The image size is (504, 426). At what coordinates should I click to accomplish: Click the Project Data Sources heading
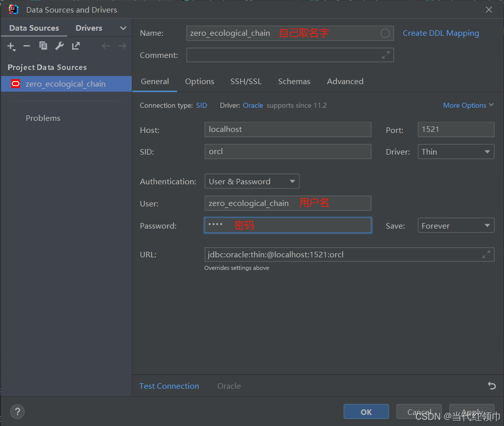47,67
